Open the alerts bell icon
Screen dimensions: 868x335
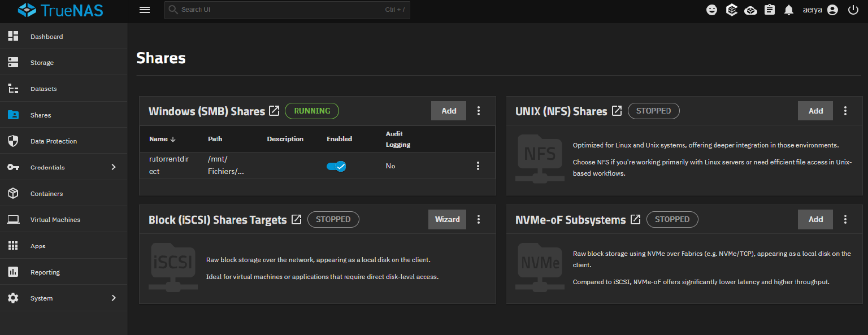click(x=789, y=10)
